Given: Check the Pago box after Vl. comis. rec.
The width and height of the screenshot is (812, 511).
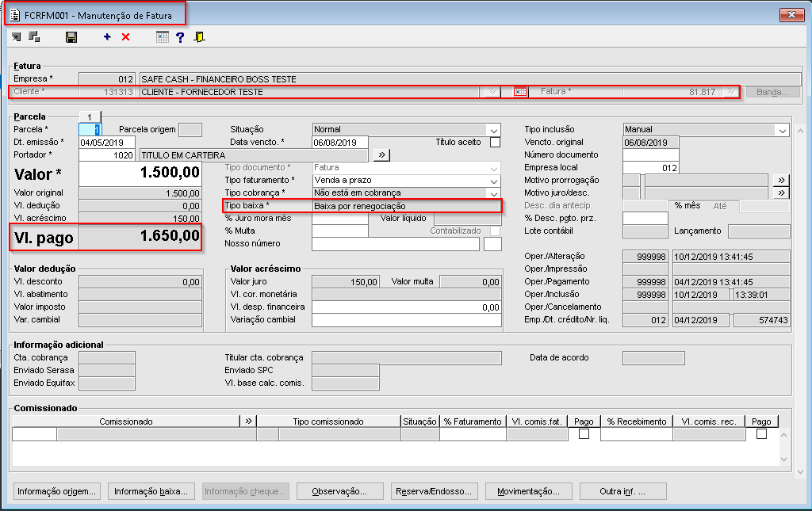Looking at the screenshot, I should tap(761, 434).
